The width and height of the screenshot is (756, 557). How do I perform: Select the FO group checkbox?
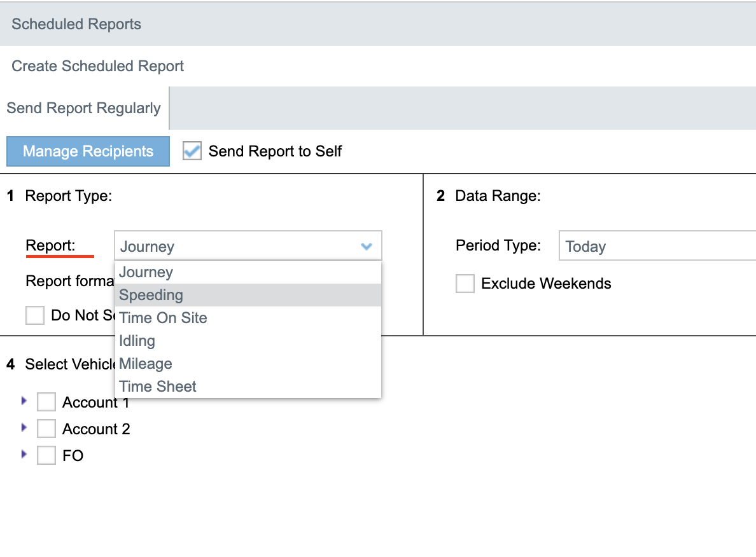[x=46, y=456]
